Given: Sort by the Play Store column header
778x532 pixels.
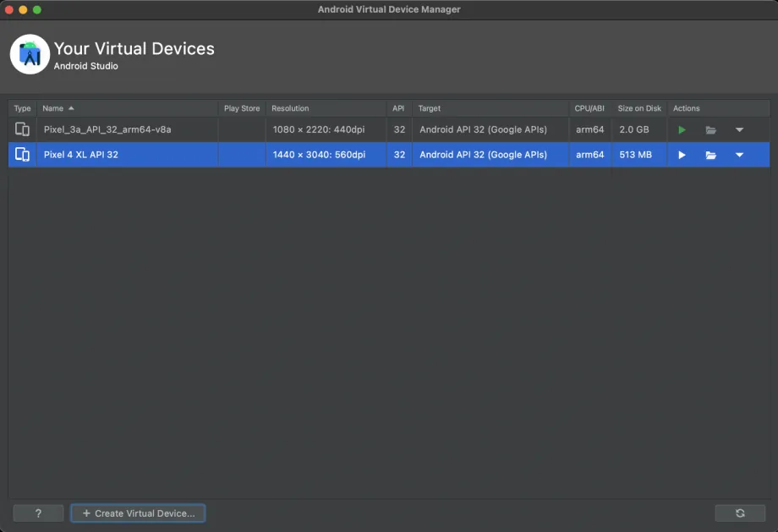Looking at the screenshot, I should pyautogui.click(x=242, y=108).
